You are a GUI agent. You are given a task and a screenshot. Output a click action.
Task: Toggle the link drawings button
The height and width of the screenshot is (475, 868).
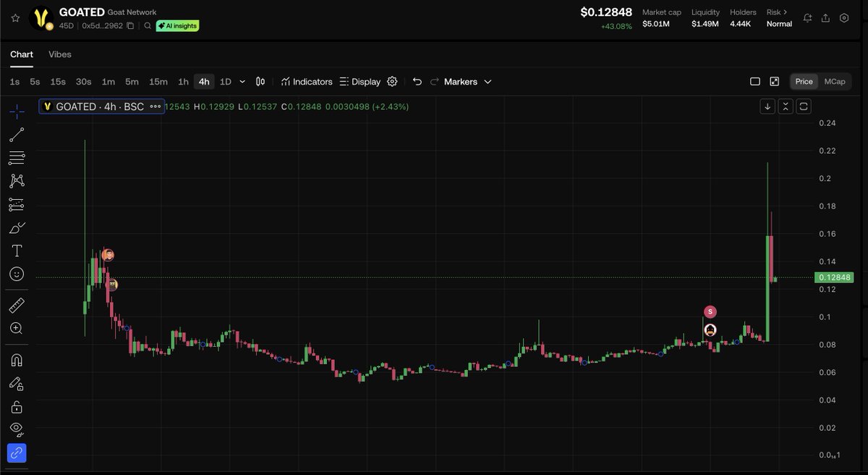tap(16, 453)
